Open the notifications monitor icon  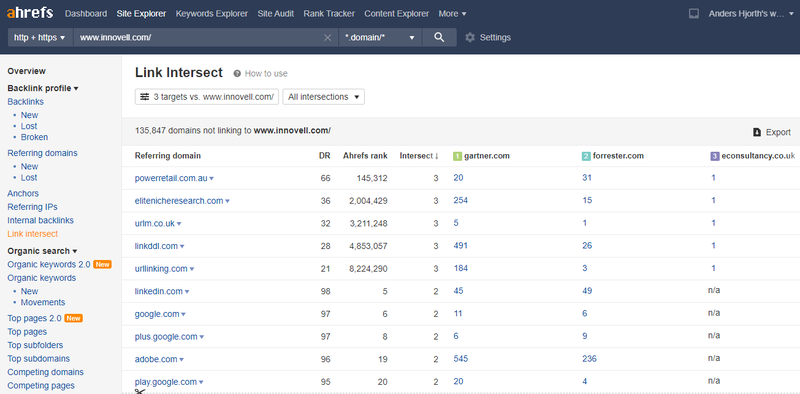click(693, 14)
